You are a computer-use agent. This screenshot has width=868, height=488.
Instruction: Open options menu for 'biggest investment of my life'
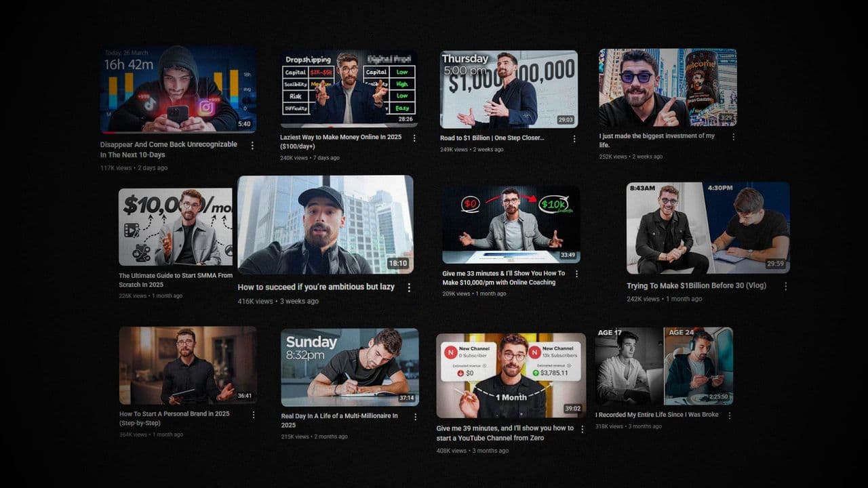point(733,137)
